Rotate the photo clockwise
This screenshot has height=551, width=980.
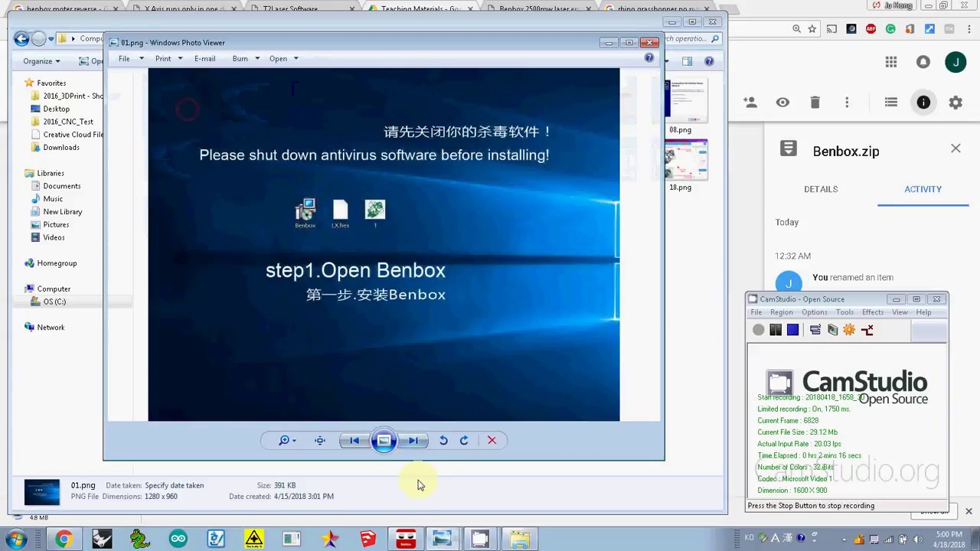(x=464, y=440)
